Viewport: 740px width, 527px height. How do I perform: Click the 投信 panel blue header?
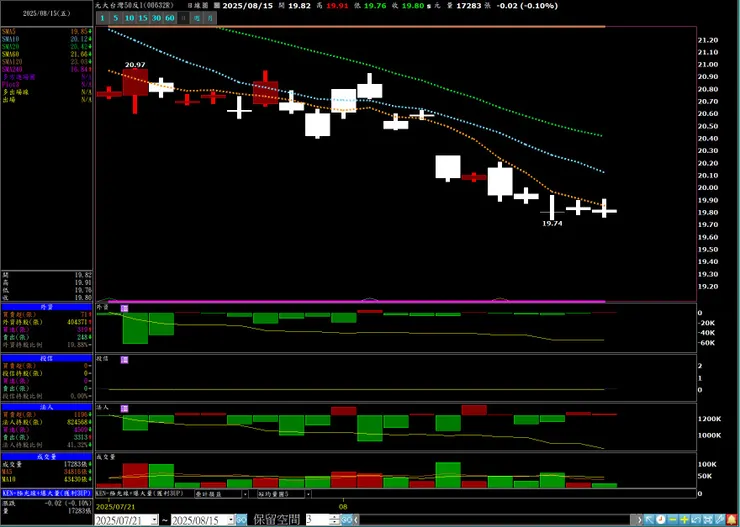(47, 358)
